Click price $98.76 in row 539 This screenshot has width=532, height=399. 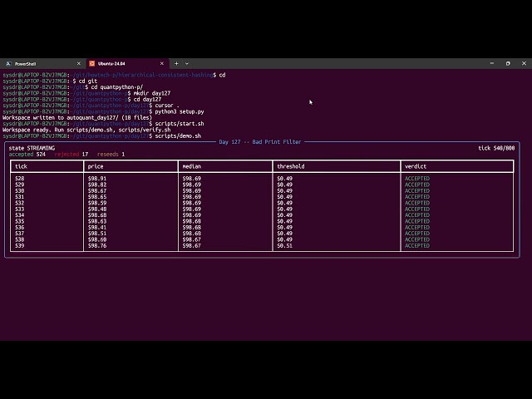(97, 246)
